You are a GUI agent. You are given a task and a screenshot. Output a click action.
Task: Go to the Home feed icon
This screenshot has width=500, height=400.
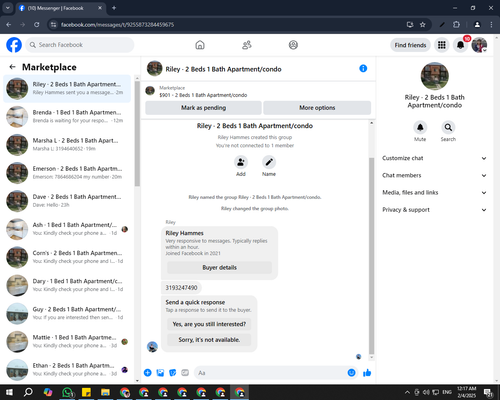[x=200, y=45]
